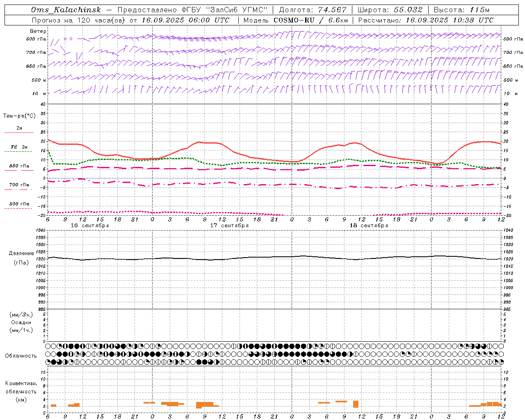Click Рассчитано: 16.09.2025 10:38 UTC timestamp
525x420 pixels.
(426, 20)
